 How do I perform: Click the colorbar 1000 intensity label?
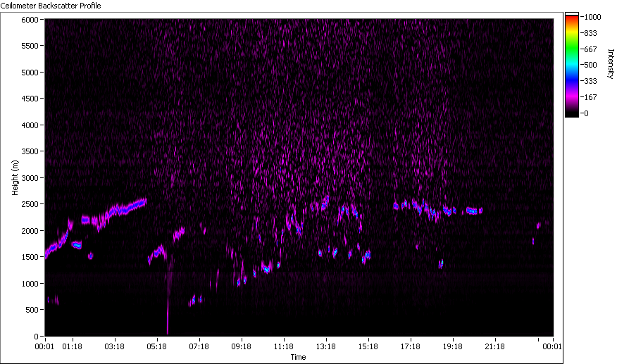pyautogui.click(x=592, y=16)
